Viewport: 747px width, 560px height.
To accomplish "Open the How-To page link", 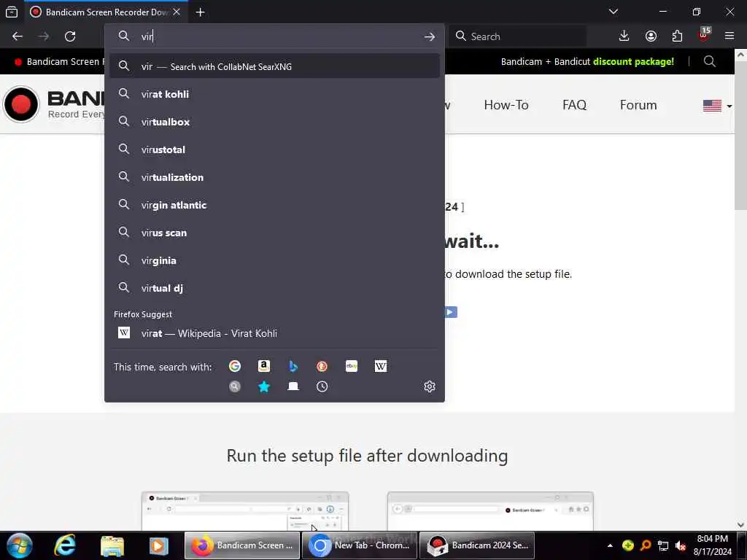I will click(506, 105).
